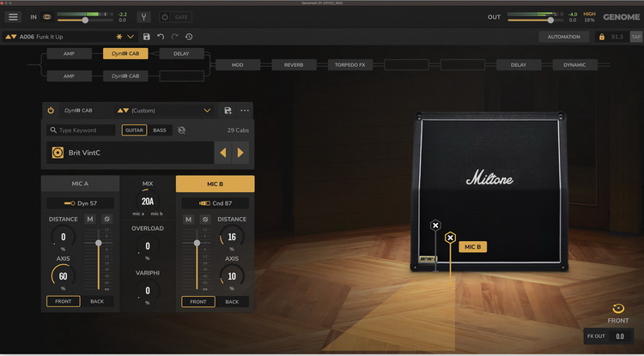Click the empty slot in lower chain
This screenshot has width=644, height=356.
(181, 75)
